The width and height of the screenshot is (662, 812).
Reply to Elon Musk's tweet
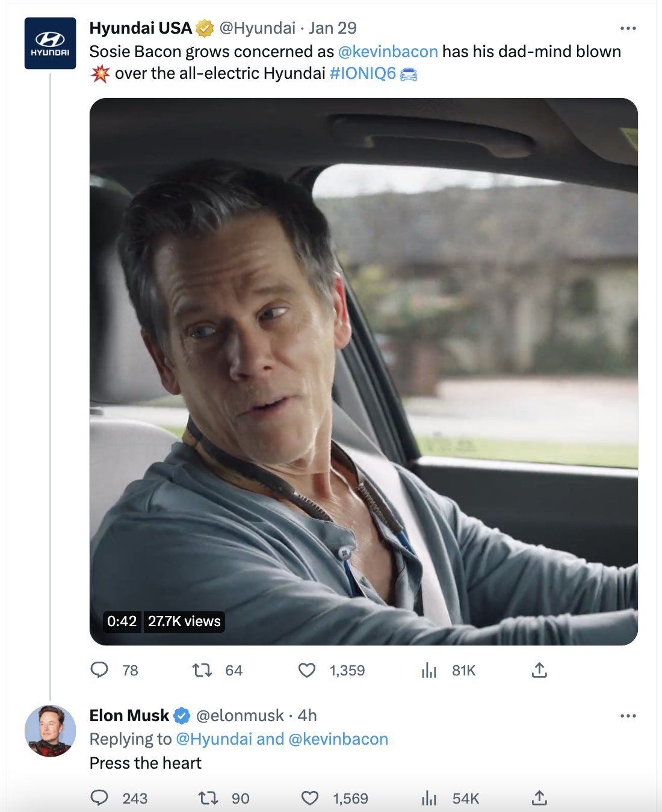(x=101, y=798)
